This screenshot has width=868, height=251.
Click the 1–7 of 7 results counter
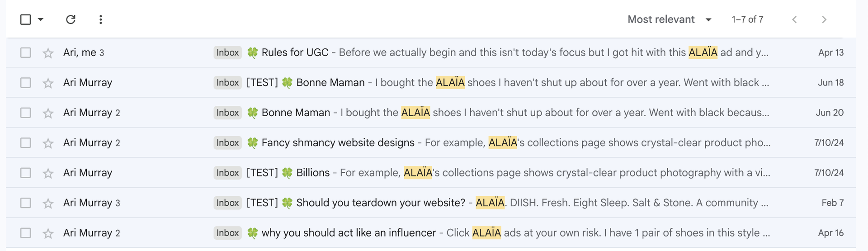coord(747,19)
